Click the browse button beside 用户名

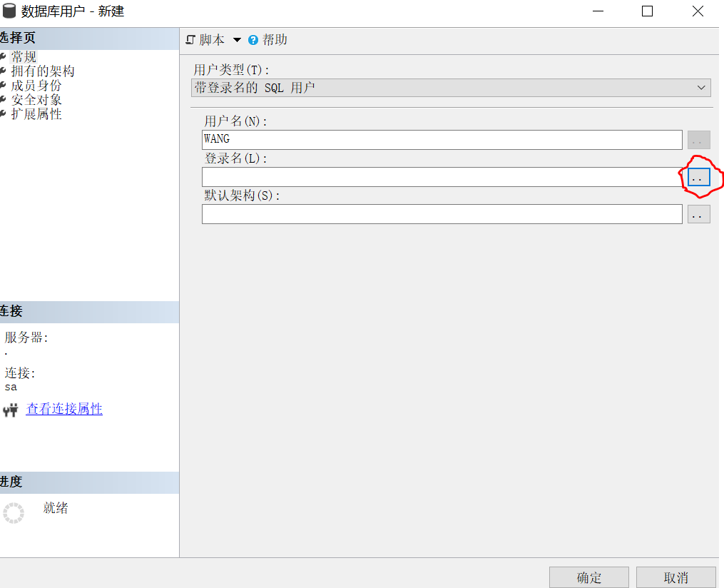click(698, 139)
